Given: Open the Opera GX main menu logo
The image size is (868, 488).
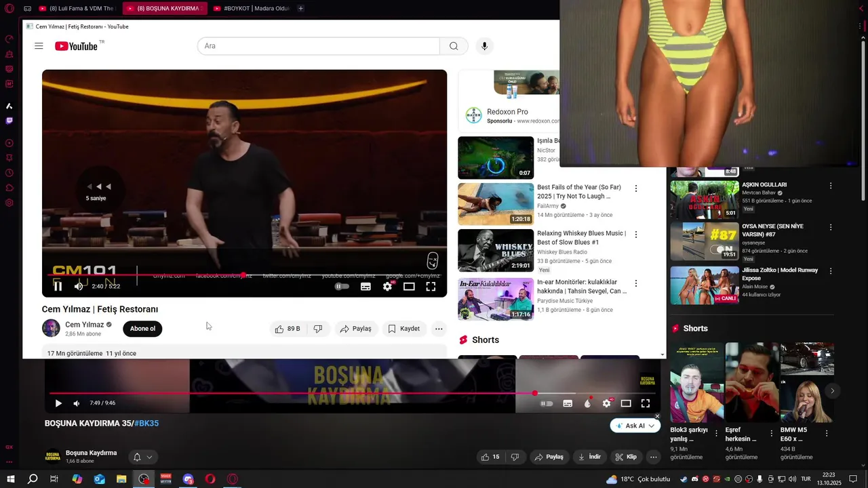Looking at the screenshot, I should (x=9, y=9).
